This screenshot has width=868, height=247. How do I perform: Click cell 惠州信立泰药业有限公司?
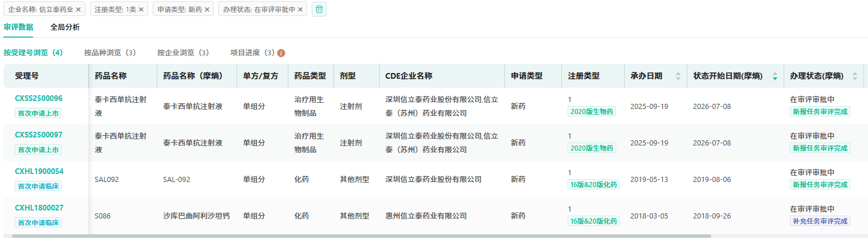426,216
